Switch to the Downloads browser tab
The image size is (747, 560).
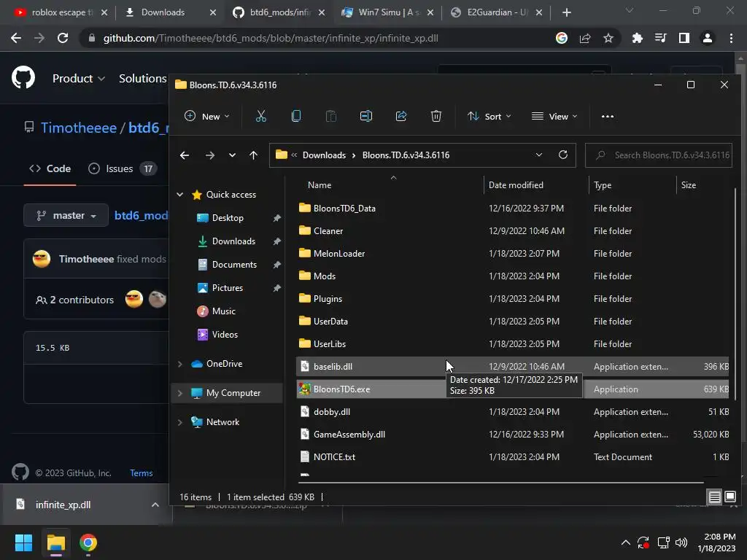[x=171, y=12]
